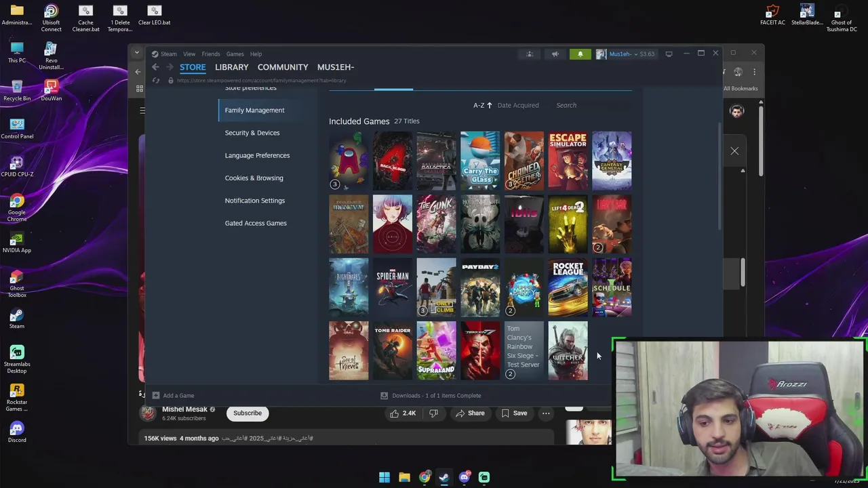Go back with Steam's back arrow
This screenshot has width=868, height=488.
(x=155, y=67)
